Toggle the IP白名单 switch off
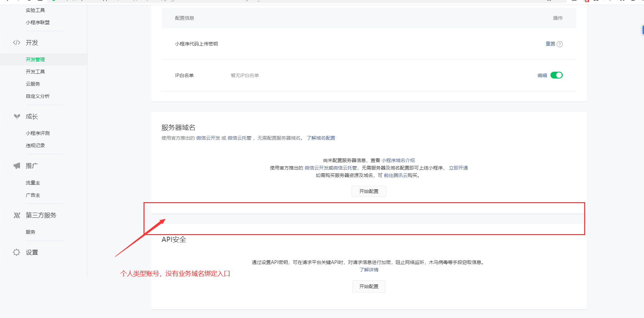 (x=556, y=75)
